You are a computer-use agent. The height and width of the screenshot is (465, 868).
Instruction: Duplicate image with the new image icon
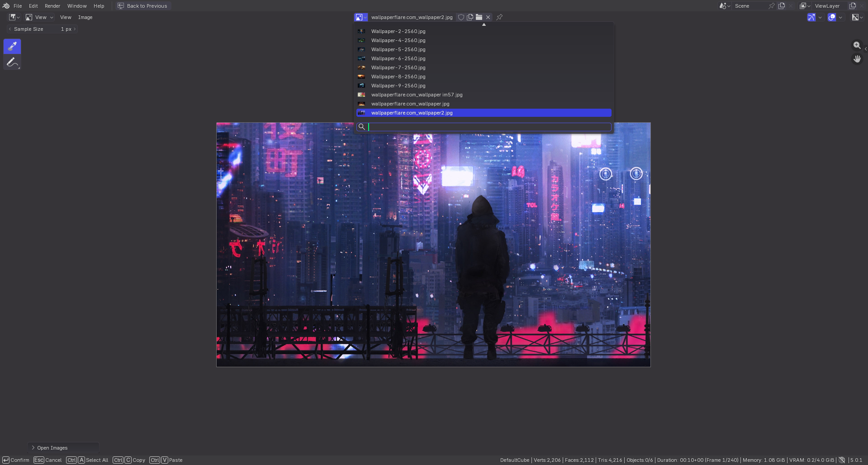[x=470, y=17]
